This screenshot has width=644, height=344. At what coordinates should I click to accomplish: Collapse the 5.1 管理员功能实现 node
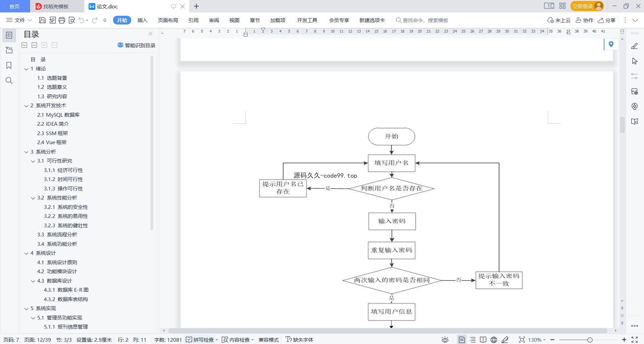pyautogui.click(x=33, y=318)
